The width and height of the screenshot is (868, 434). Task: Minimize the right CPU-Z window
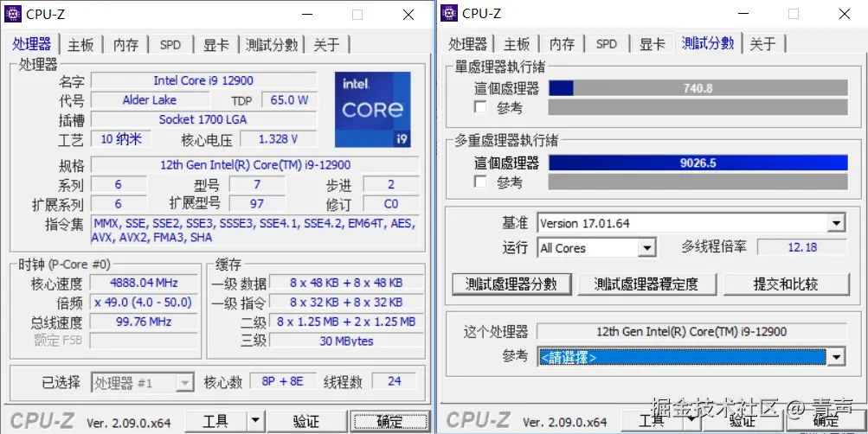[x=743, y=15]
